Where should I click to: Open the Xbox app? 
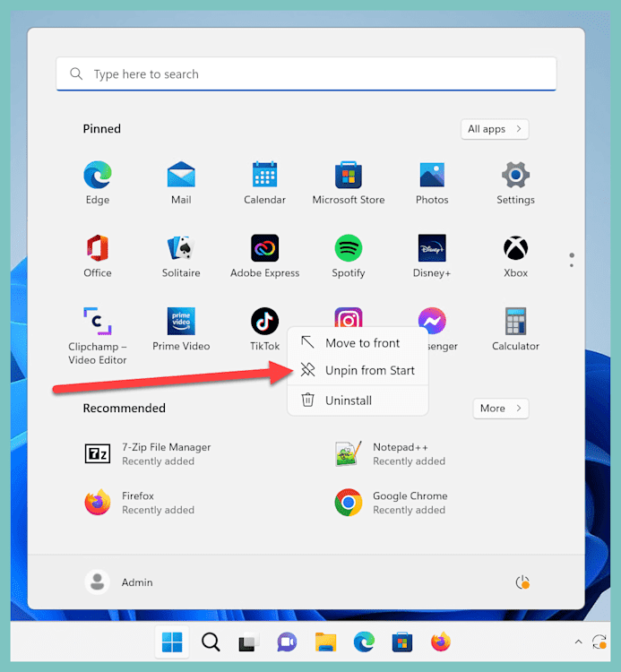(x=515, y=256)
